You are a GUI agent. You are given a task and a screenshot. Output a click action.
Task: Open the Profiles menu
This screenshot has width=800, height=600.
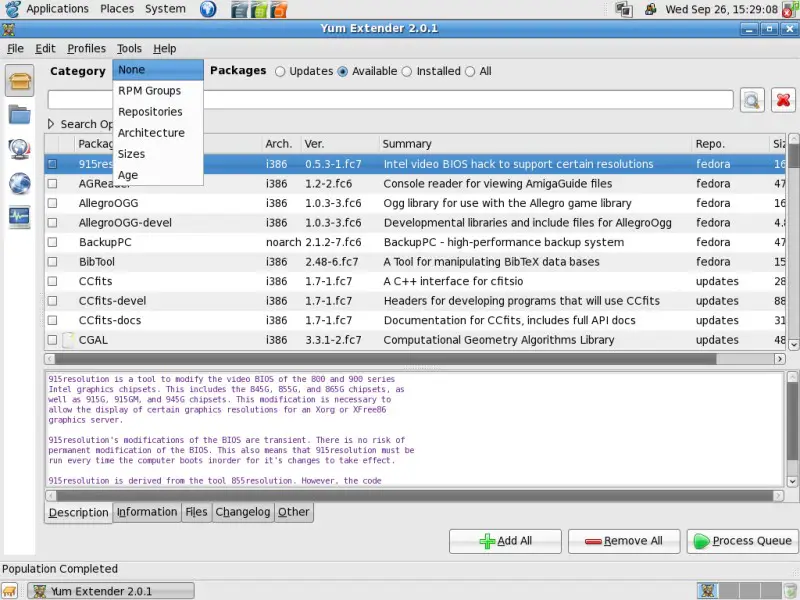coord(86,48)
